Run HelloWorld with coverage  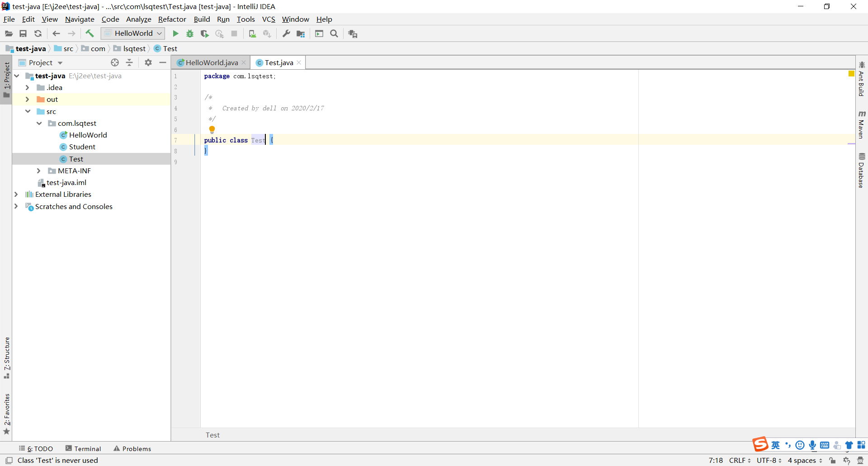tap(204, 33)
